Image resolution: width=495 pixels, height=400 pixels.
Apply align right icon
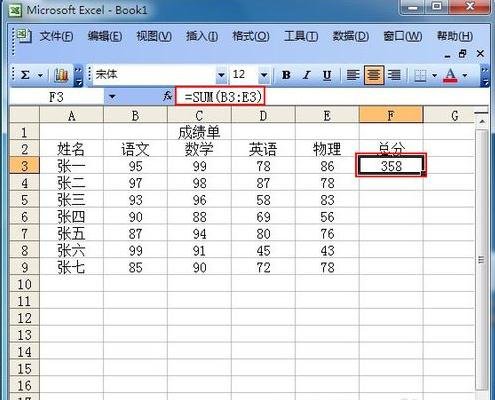[x=394, y=75]
